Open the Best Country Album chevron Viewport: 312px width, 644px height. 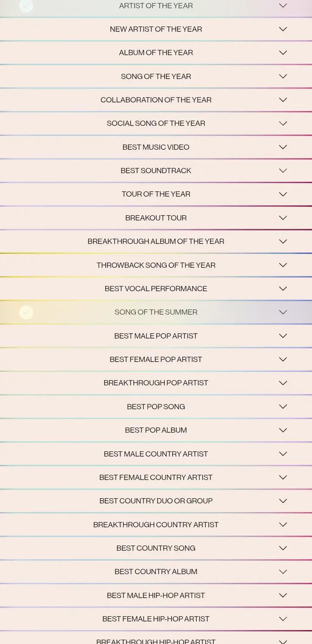coord(283,572)
